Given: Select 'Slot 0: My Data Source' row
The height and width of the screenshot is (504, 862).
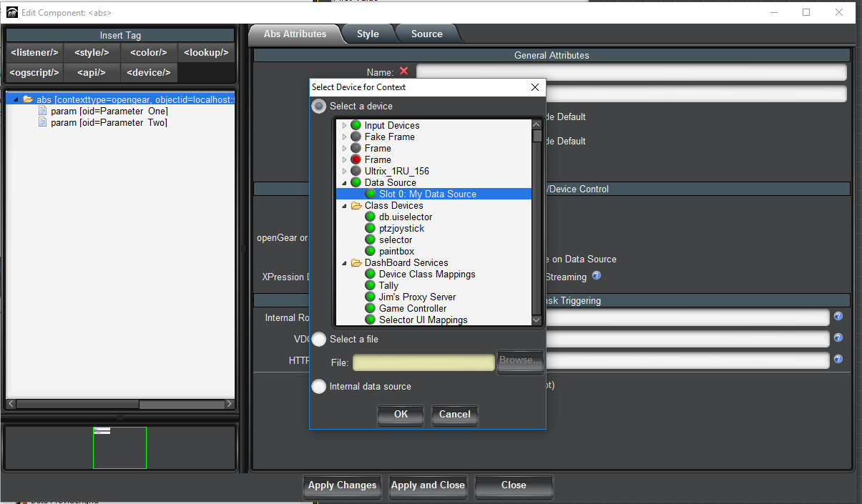Looking at the screenshot, I should 434,194.
